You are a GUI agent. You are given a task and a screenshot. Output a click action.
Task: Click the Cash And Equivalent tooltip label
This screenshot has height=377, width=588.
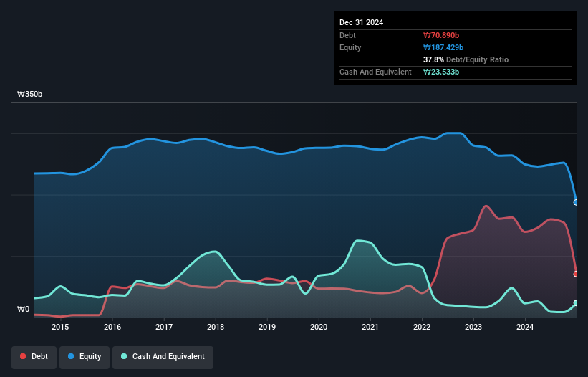pyautogui.click(x=375, y=72)
